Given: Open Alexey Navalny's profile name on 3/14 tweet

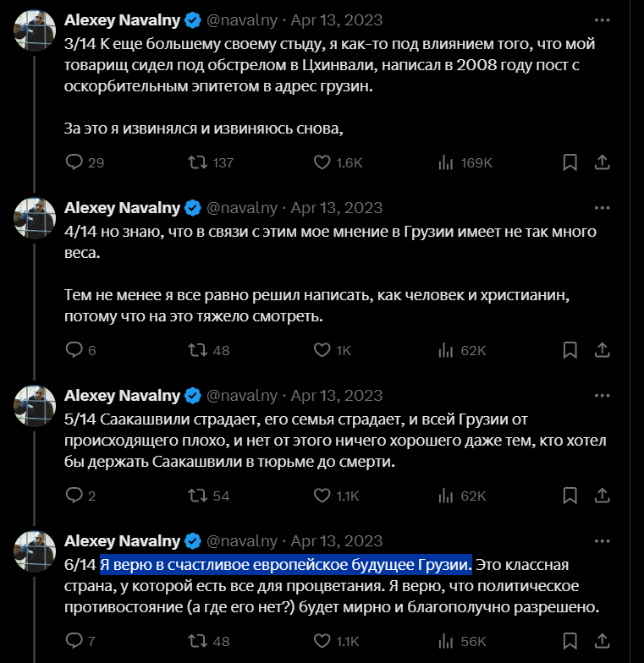Looking at the screenshot, I should click(123, 19).
